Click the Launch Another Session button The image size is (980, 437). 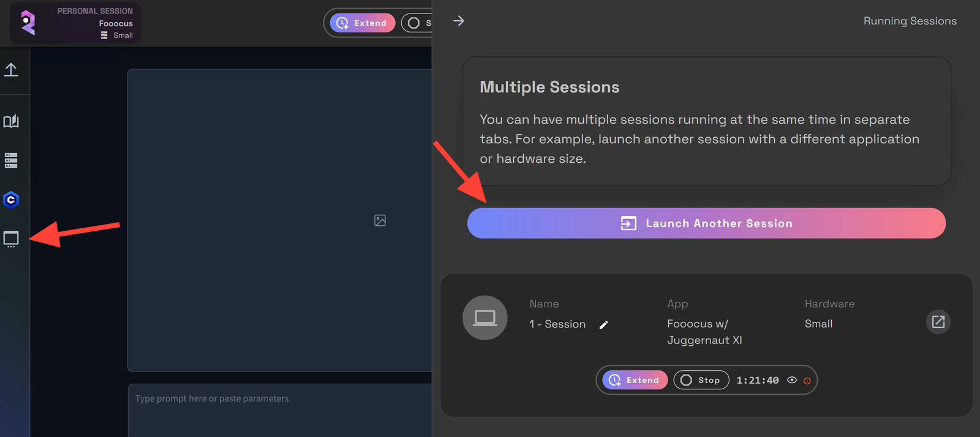(x=706, y=223)
